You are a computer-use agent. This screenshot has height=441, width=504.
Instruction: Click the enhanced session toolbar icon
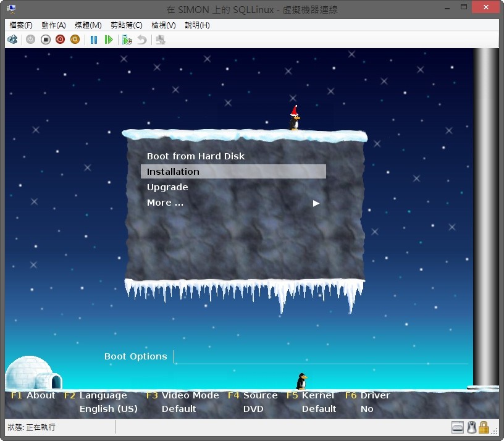161,40
